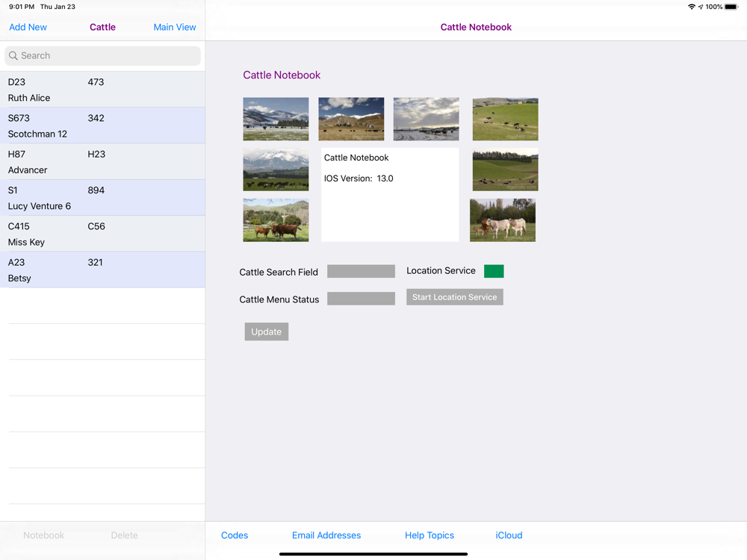747x560 pixels.
Task: Open the A23 Betsy record
Action: [x=102, y=270]
